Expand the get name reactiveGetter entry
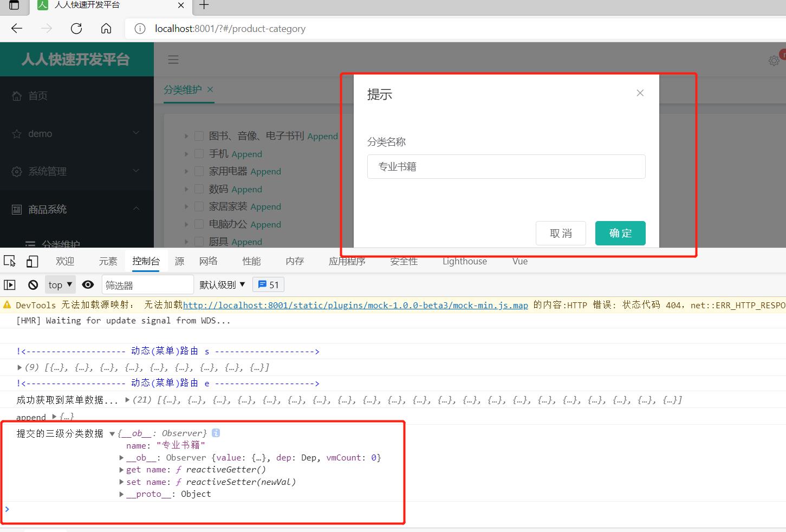The width and height of the screenshot is (786, 532). click(122, 470)
